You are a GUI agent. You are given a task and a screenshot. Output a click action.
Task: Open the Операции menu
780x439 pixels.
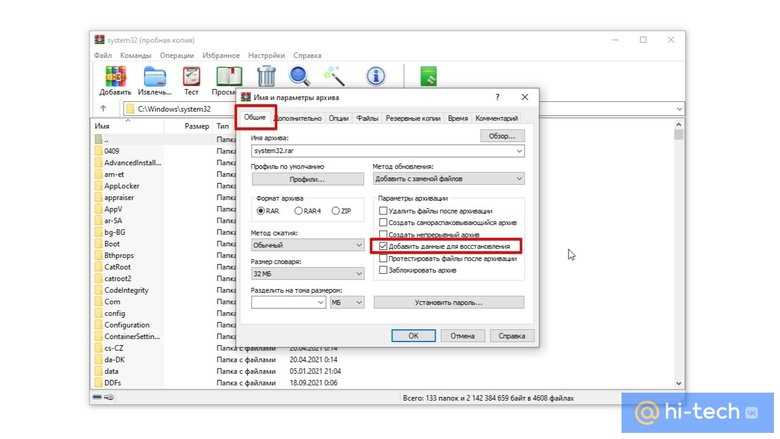(x=176, y=55)
